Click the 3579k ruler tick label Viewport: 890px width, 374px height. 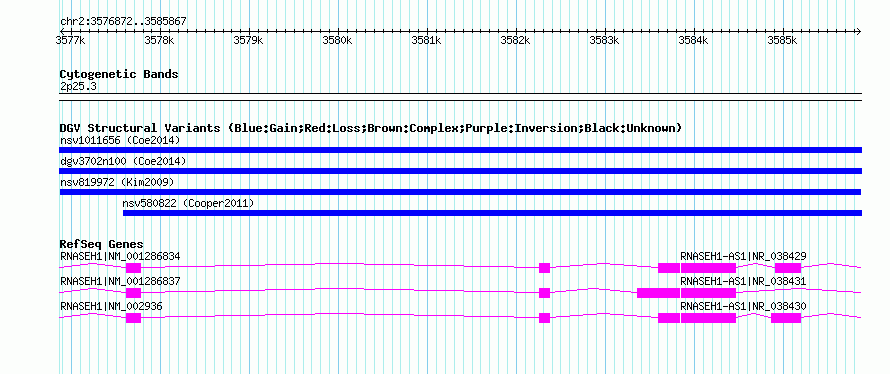[x=249, y=40]
